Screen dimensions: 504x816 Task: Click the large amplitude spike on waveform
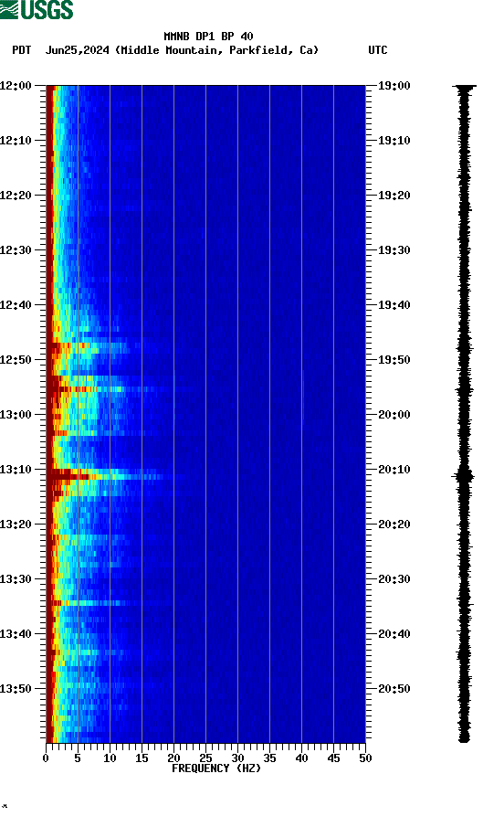[463, 476]
